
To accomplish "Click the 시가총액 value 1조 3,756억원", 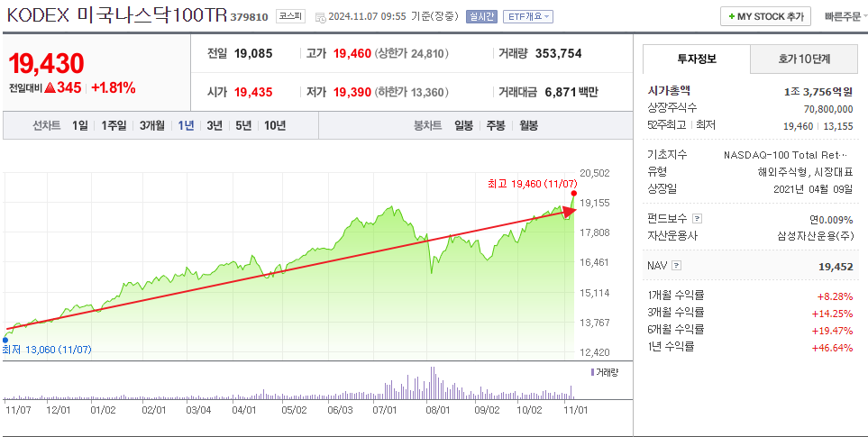I will pos(818,92).
